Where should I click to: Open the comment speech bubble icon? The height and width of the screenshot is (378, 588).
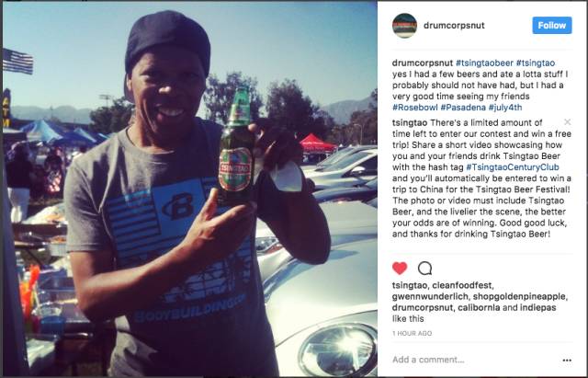[424, 269]
